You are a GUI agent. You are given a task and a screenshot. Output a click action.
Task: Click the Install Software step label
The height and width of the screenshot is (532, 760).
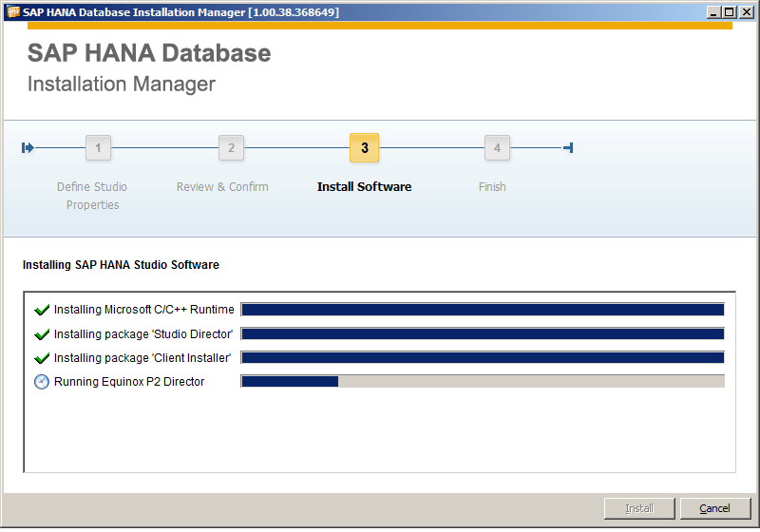[x=364, y=187]
